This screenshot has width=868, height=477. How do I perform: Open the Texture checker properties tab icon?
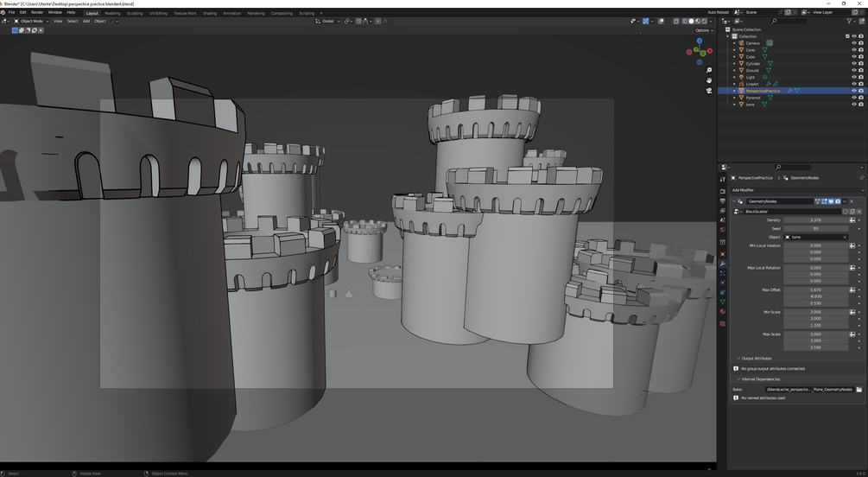722,323
